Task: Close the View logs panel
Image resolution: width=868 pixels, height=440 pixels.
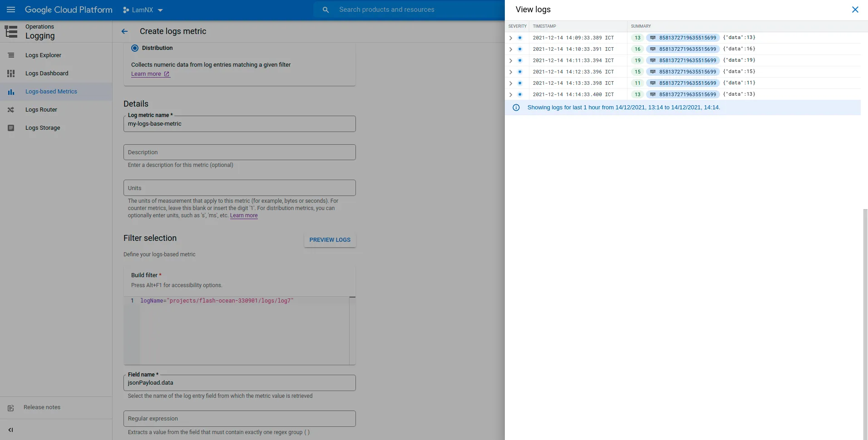Action: 855,10
